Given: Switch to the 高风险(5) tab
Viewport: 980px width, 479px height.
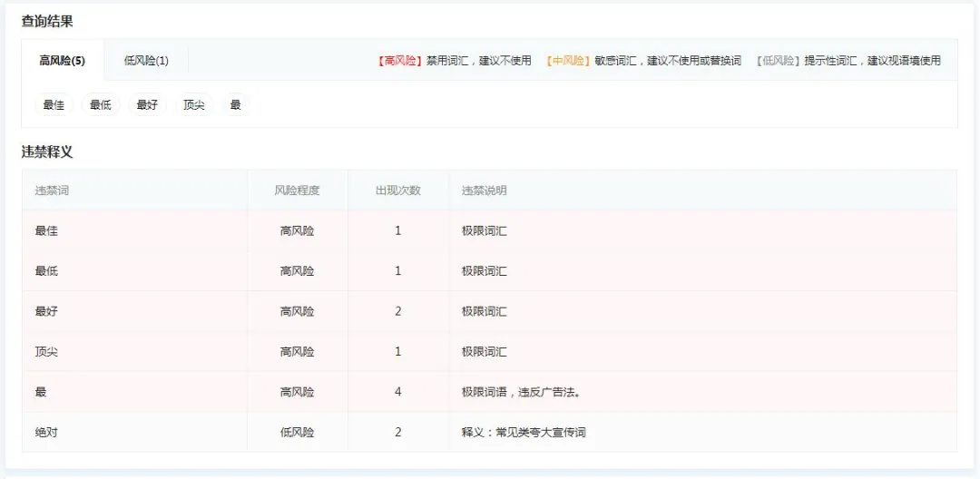Looking at the screenshot, I should (x=63, y=61).
